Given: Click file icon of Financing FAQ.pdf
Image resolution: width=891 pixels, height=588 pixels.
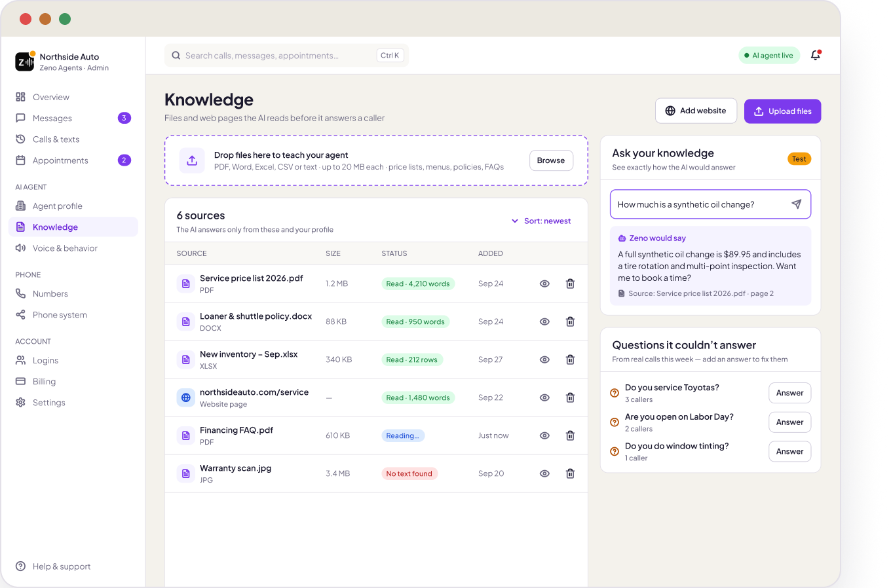Looking at the screenshot, I should click(x=186, y=435).
